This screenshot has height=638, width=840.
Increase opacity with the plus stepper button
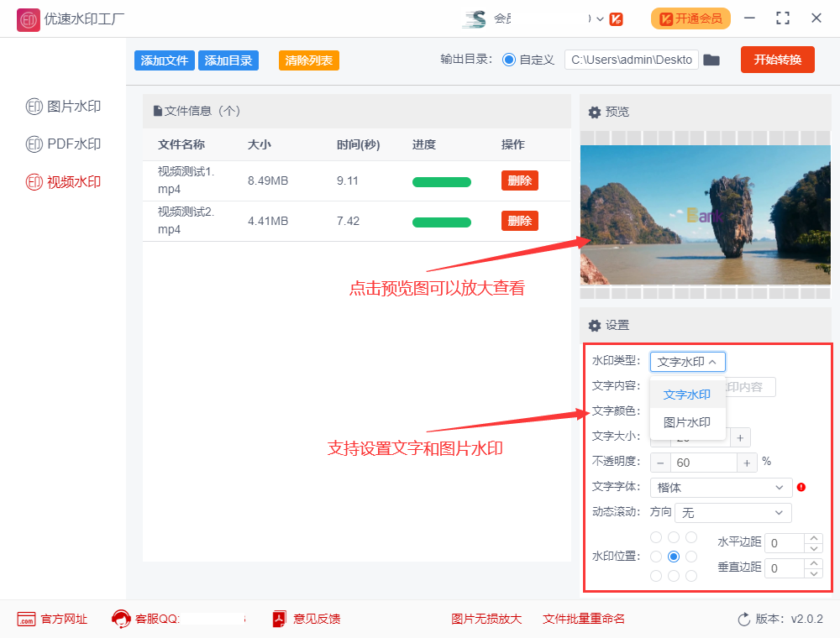[x=747, y=462]
